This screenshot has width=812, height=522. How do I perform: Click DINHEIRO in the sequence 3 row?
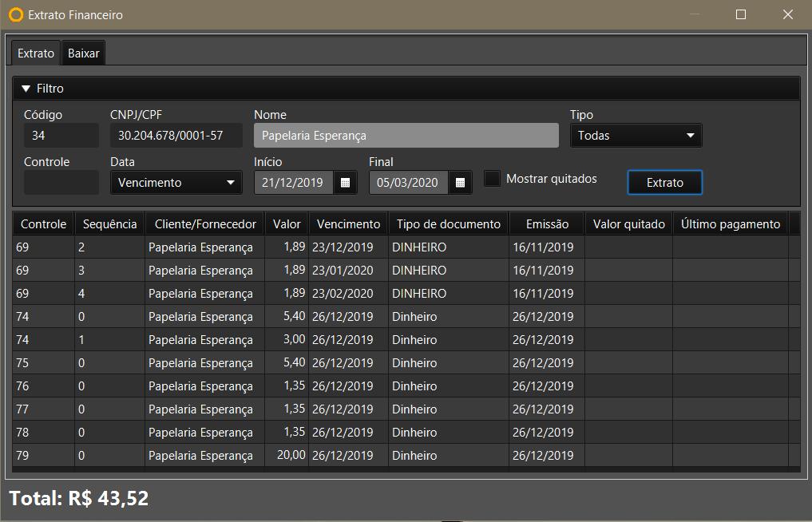click(419, 271)
